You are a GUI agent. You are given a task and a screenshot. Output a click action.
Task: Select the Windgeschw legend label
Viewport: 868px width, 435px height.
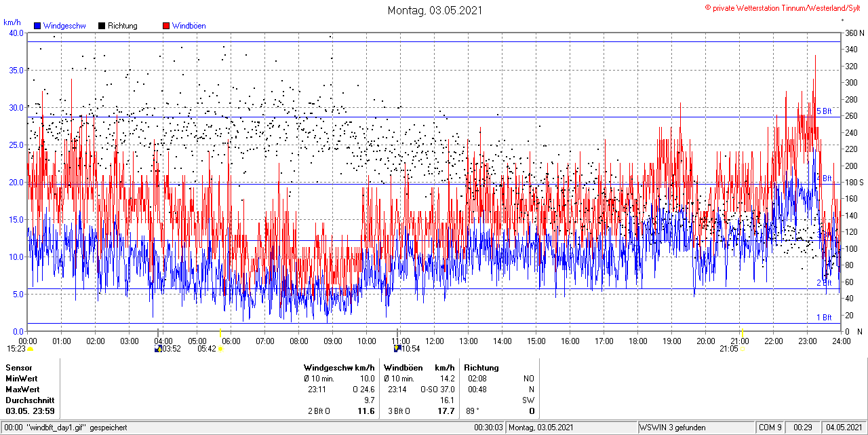pyautogui.click(x=64, y=26)
